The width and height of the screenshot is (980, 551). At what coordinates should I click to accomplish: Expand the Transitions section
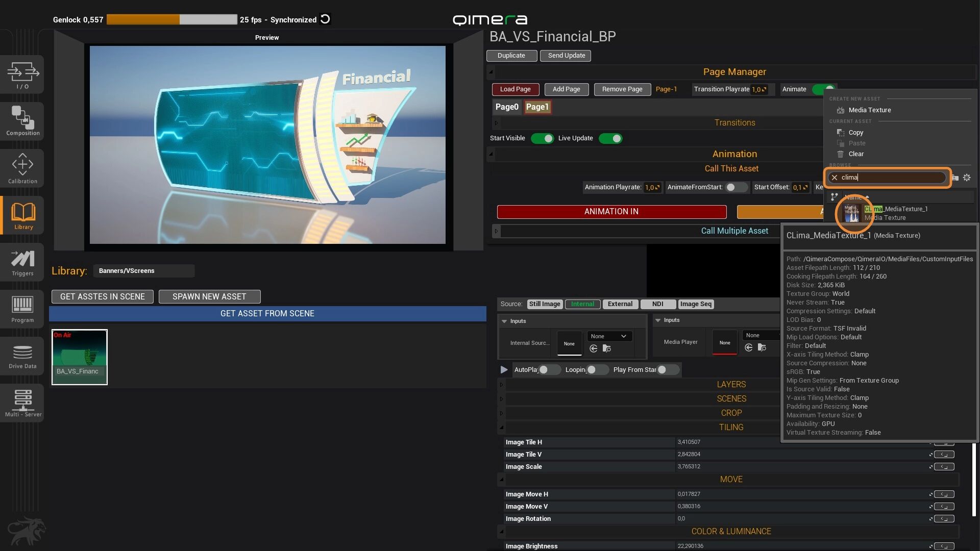(x=734, y=122)
